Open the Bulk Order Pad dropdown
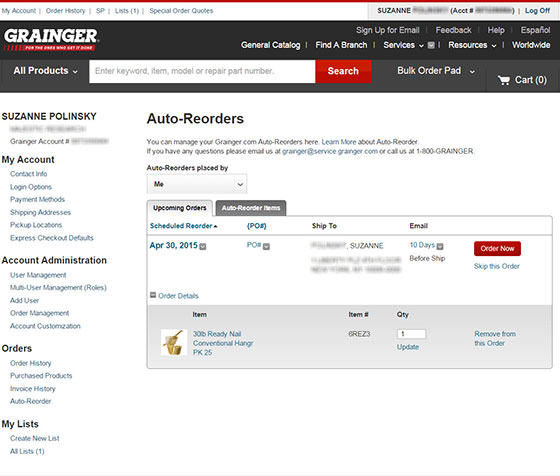Viewport: 560px width, 476px height. pyautogui.click(x=436, y=71)
